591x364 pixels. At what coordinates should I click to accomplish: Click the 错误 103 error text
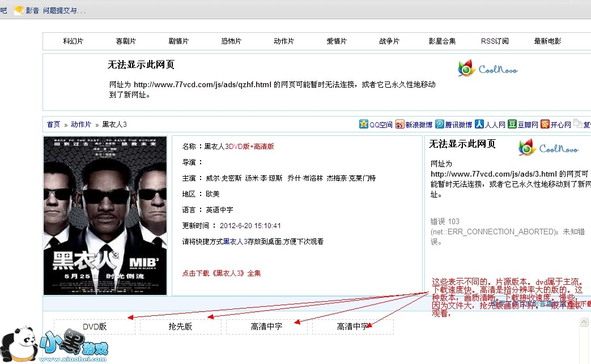445,221
